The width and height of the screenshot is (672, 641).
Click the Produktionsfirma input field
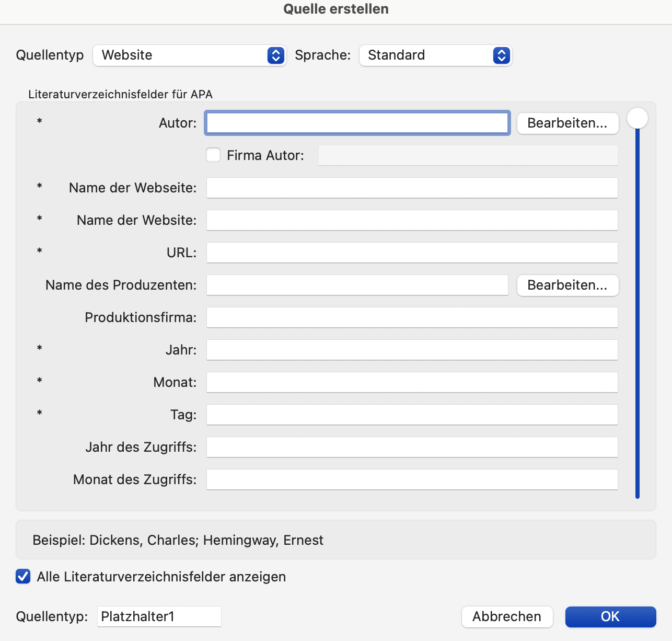[412, 317]
